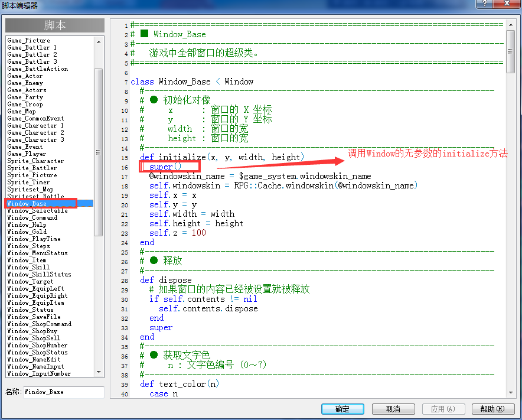
Task: Select Window_MenuStatus script
Action: (38, 253)
